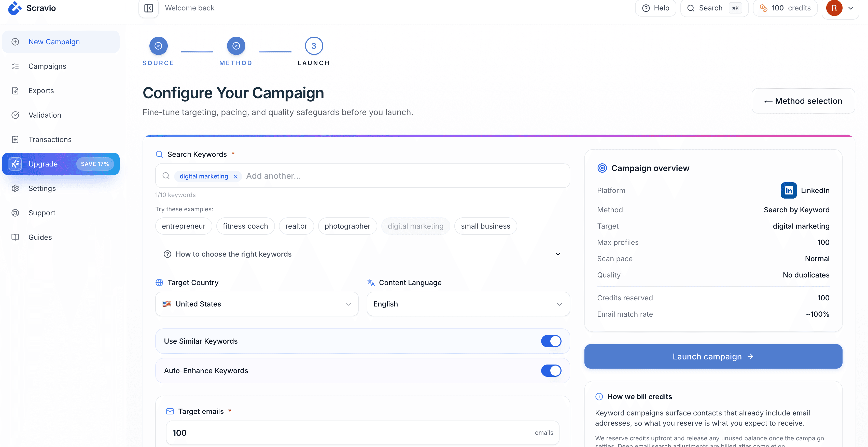Add the fitness coach example keyword
Image resolution: width=868 pixels, height=447 pixels.
[245, 226]
